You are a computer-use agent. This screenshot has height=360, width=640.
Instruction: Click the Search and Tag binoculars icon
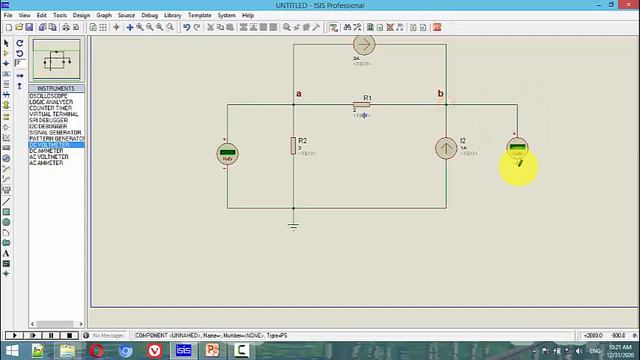pyautogui.click(x=347, y=27)
